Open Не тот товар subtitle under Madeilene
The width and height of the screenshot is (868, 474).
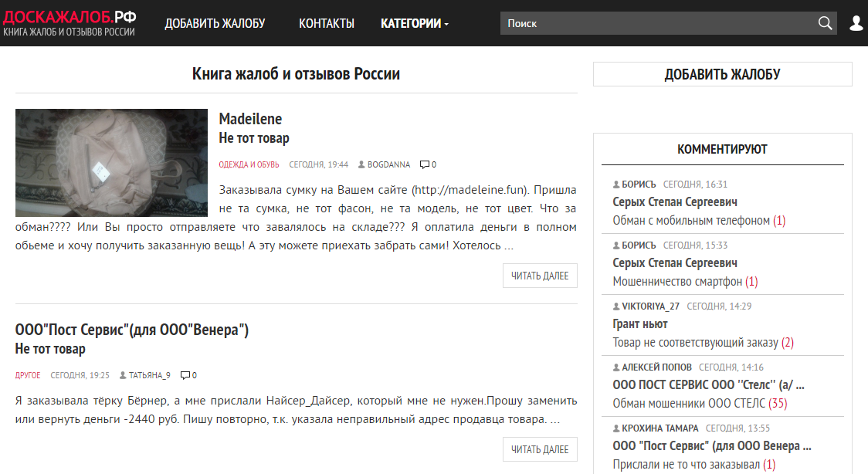[x=254, y=138]
